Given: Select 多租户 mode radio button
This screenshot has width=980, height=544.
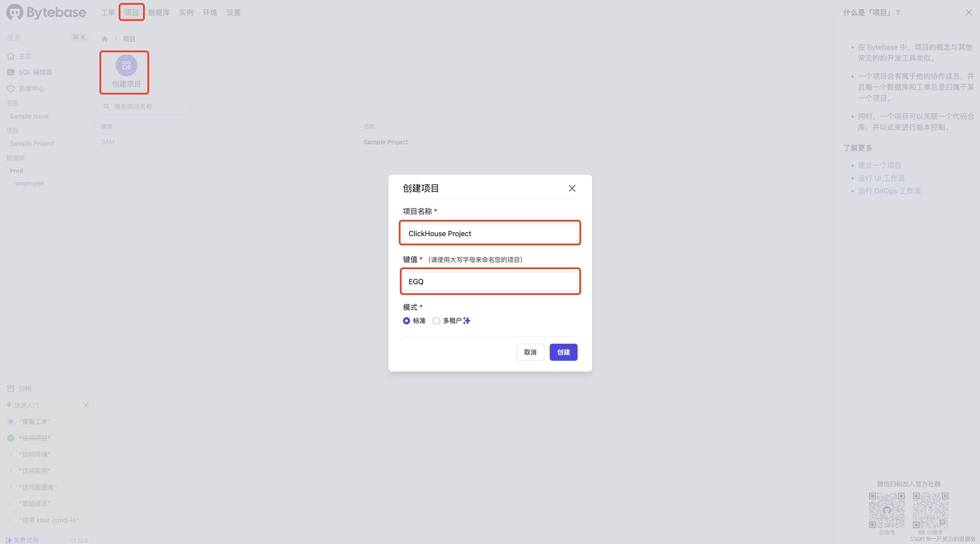Looking at the screenshot, I should click(436, 320).
